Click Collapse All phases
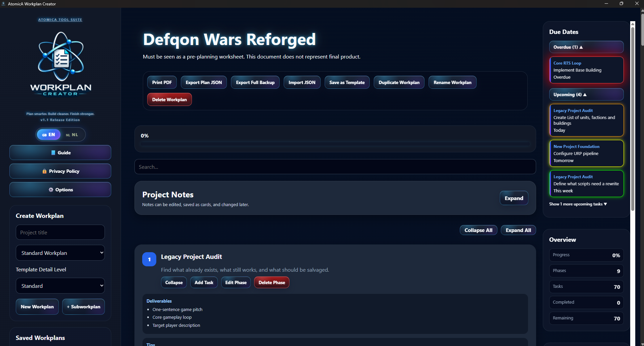 478,230
